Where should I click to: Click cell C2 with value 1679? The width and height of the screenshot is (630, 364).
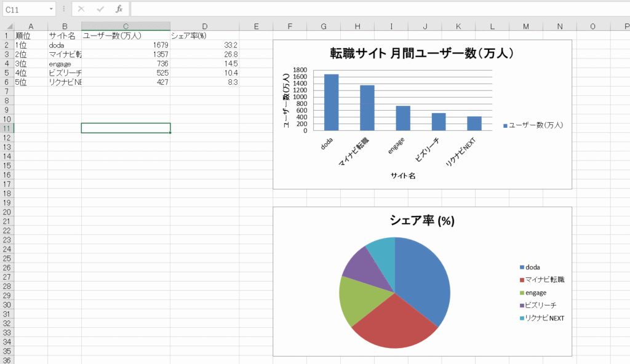point(126,45)
